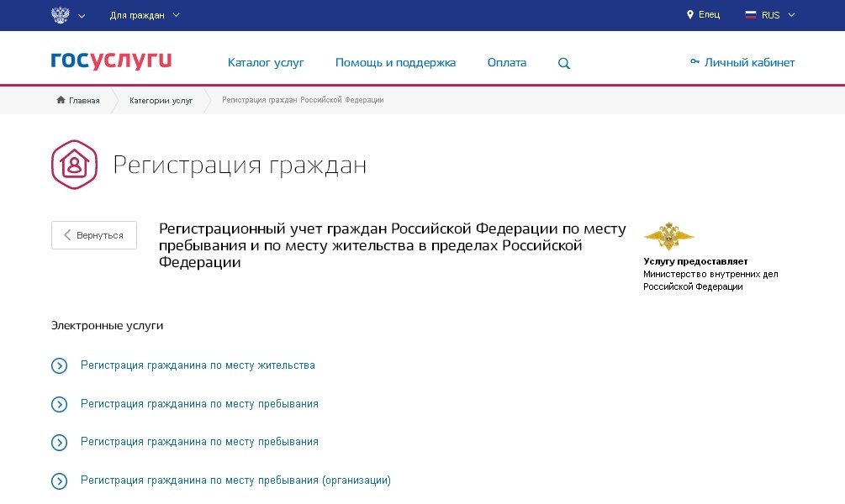Click the search magnifier icon

click(x=563, y=63)
